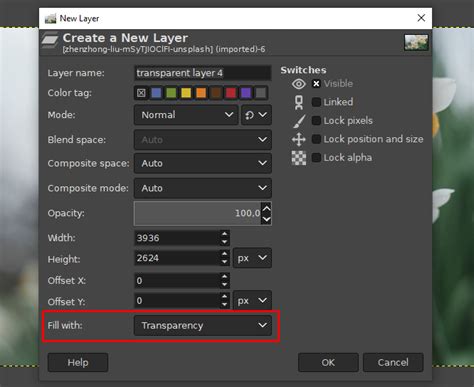The width and height of the screenshot is (474, 387).
Task: Enable the Linked checkbox
Action: click(316, 102)
